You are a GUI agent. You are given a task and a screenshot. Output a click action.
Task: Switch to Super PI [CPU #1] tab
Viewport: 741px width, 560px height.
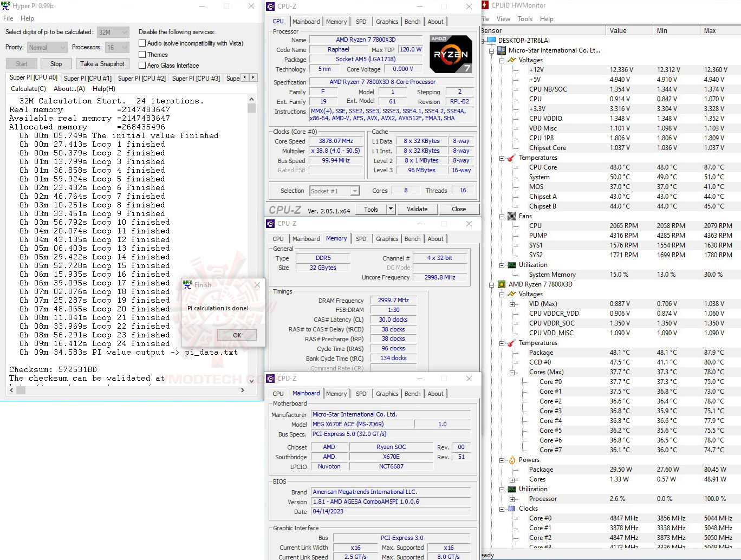(88, 79)
